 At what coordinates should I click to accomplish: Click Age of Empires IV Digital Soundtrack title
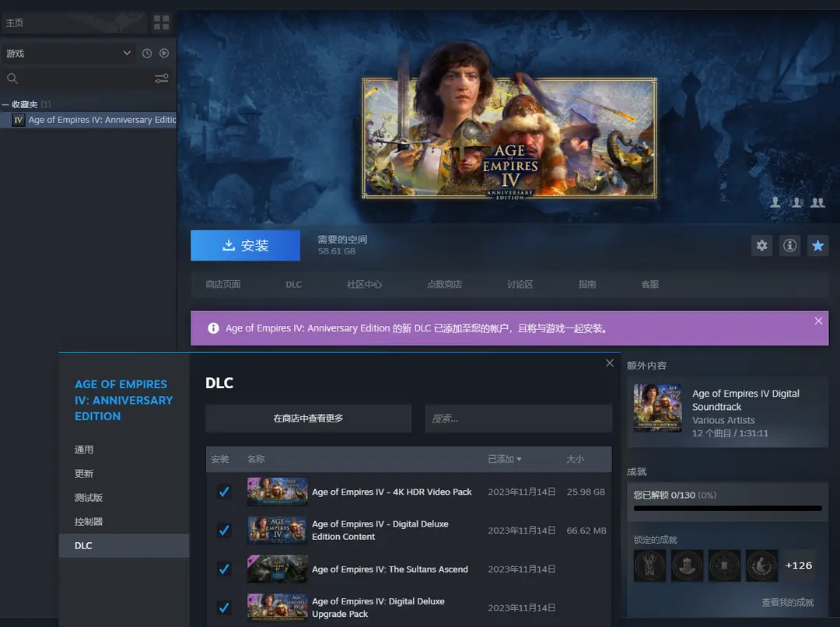(x=746, y=401)
